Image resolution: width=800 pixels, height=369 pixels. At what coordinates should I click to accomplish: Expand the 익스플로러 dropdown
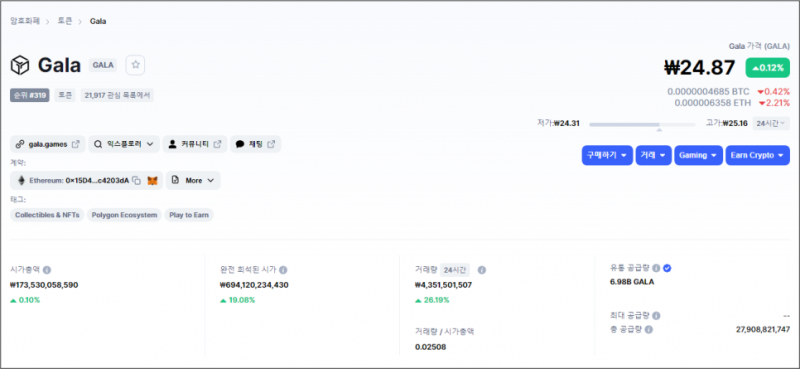[x=124, y=144]
